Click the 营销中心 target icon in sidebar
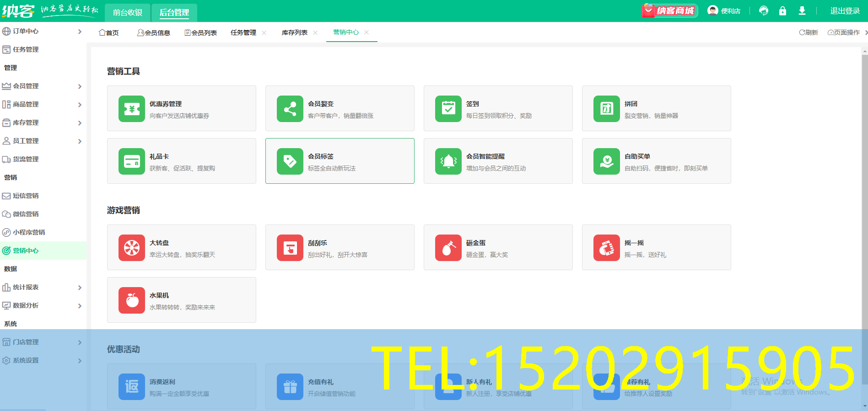 pos(6,251)
